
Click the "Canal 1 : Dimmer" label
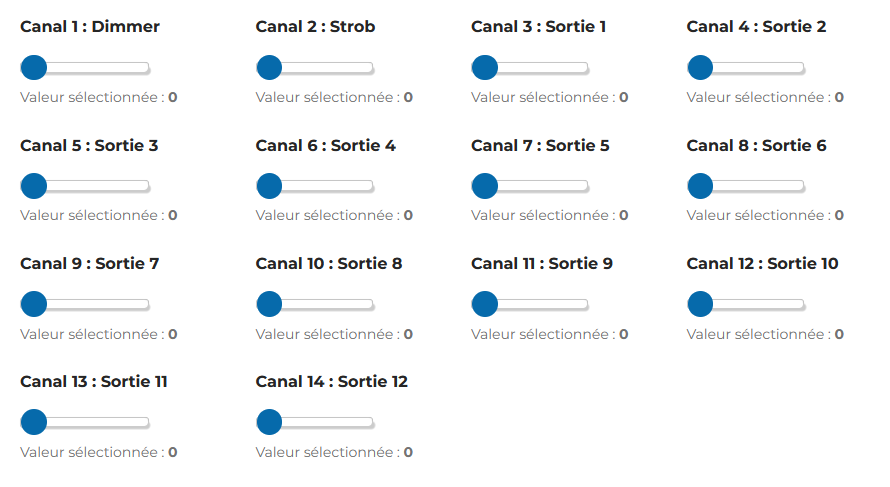click(90, 27)
